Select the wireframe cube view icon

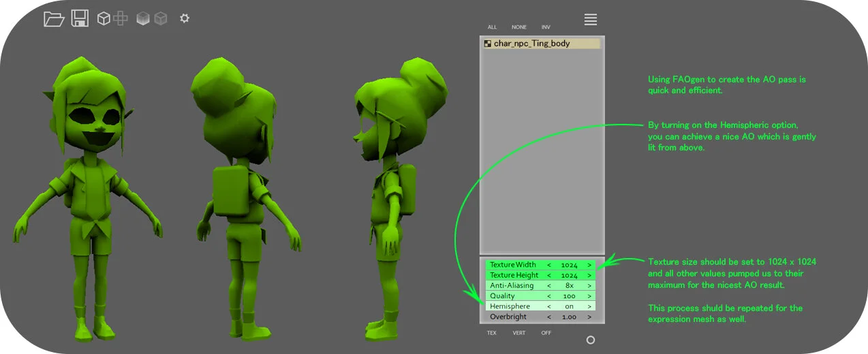point(104,19)
